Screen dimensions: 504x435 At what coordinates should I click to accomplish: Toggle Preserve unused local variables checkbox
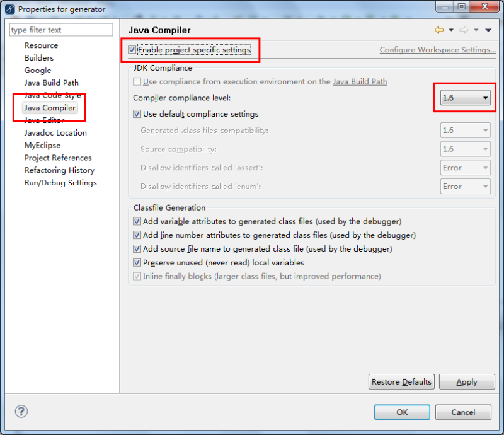(x=137, y=262)
